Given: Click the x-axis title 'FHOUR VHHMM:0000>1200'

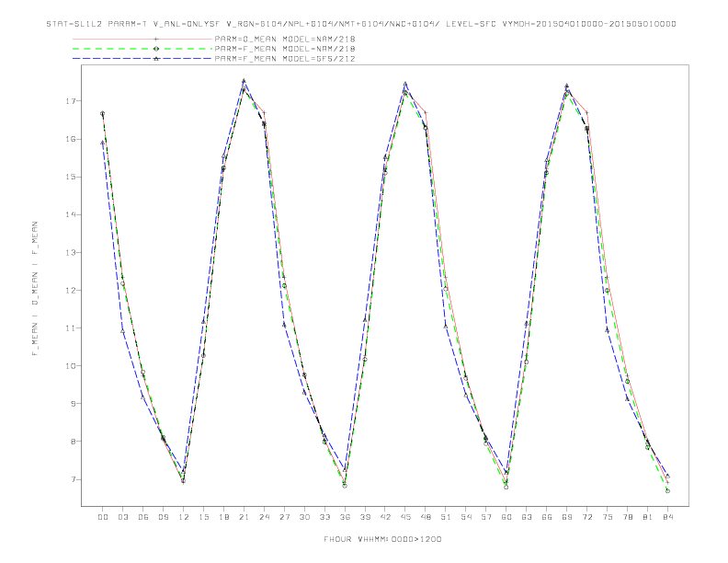Looking at the screenshot, I should coord(382,539).
